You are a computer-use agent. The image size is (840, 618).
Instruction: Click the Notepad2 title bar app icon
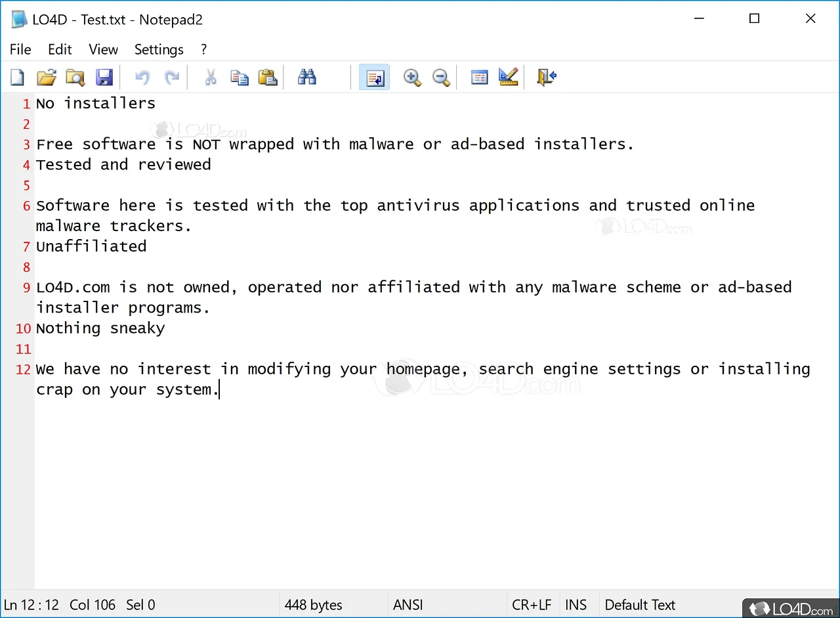(x=19, y=20)
